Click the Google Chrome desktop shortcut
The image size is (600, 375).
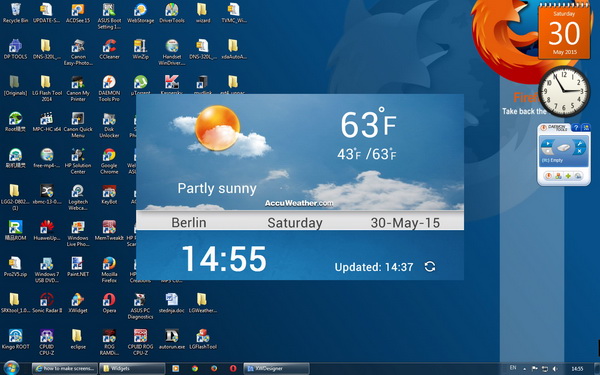109,161
